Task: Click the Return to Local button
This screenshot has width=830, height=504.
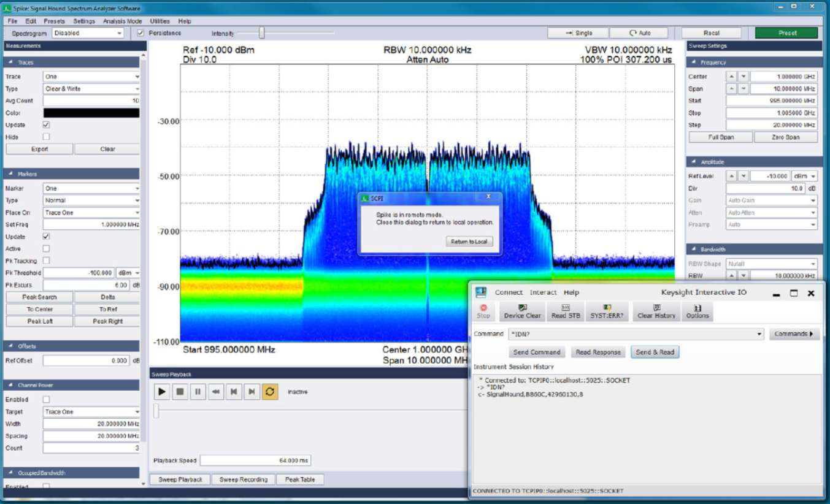Action: tap(469, 242)
